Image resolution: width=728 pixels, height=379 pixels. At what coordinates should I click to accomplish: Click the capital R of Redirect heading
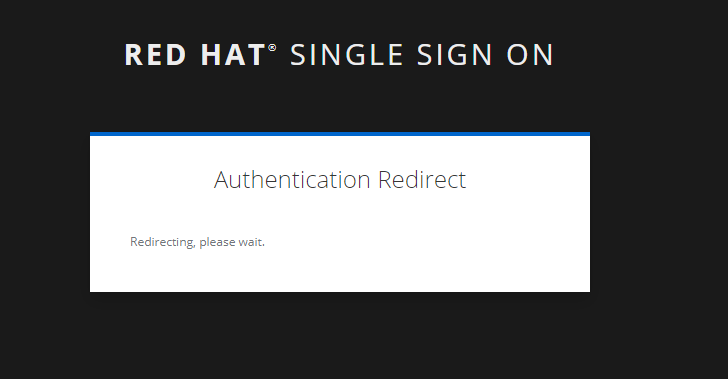point(385,180)
